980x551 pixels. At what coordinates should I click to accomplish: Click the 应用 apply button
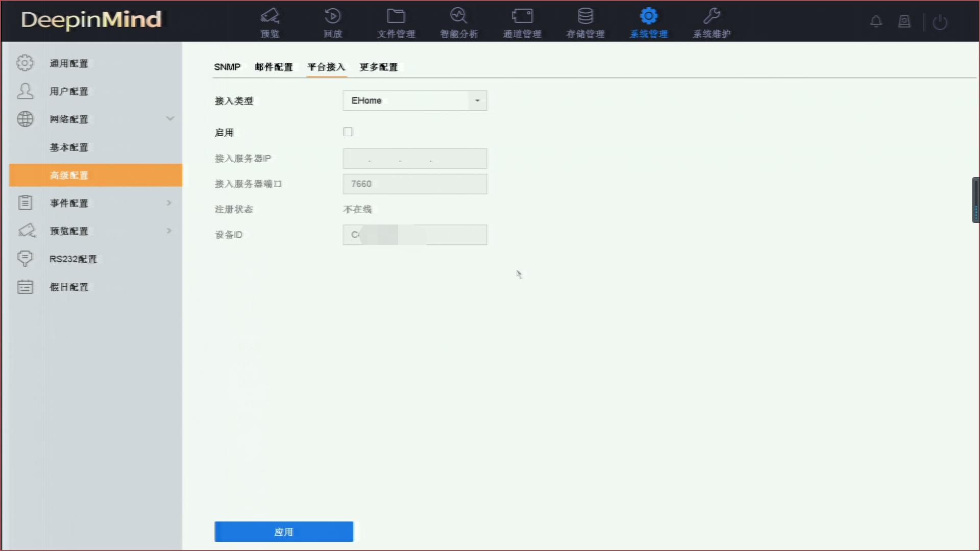coord(283,531)
